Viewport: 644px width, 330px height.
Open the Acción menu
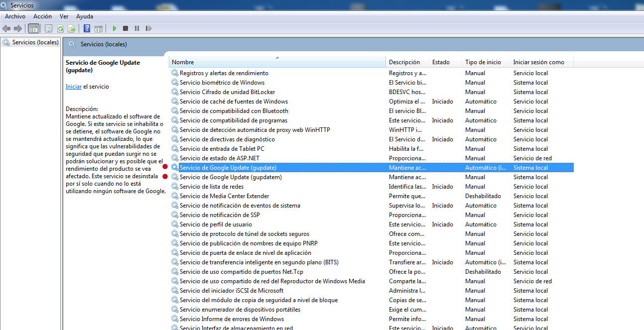coord(43,16)
